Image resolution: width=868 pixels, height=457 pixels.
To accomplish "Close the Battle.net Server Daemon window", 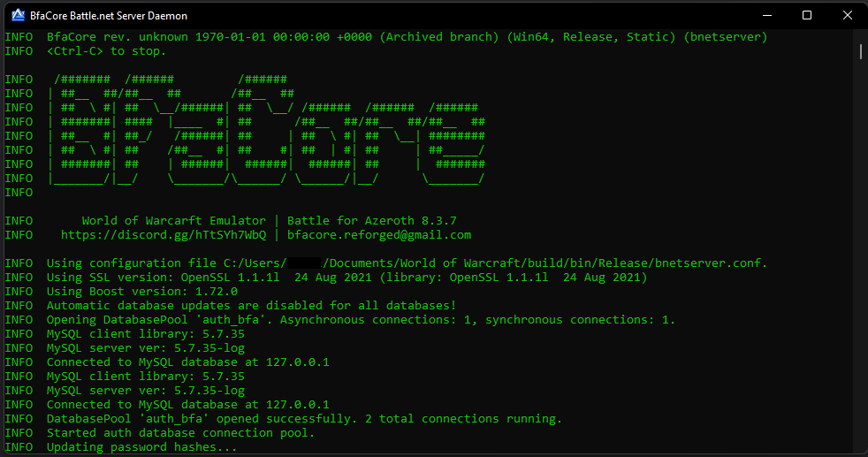I will tap(847, 16).
